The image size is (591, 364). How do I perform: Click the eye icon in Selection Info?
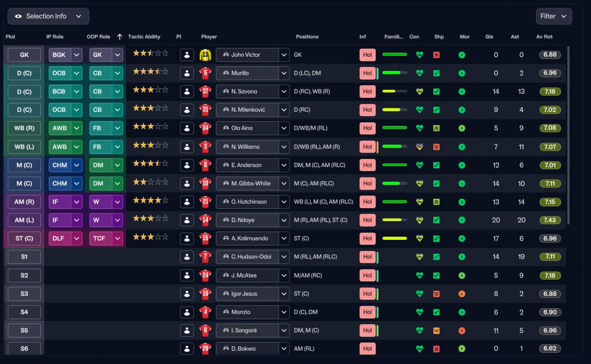tap(18, 16)
